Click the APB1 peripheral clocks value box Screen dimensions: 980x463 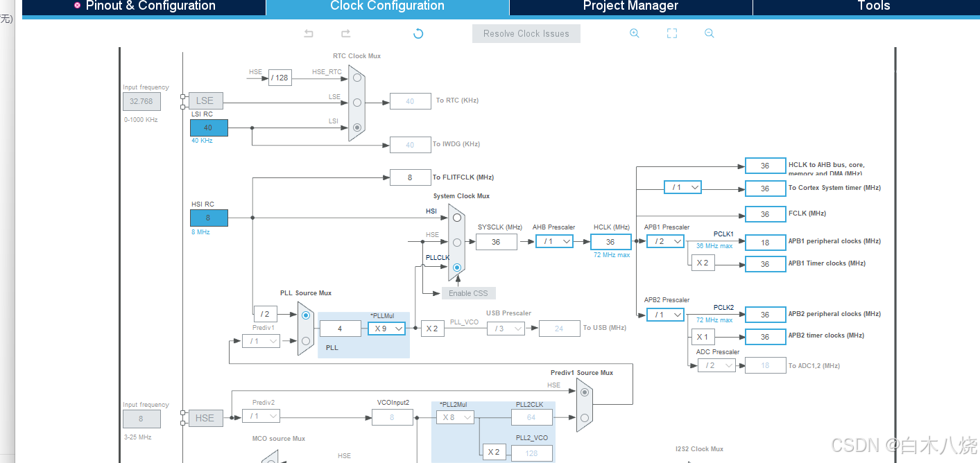(x=765, y=243)
